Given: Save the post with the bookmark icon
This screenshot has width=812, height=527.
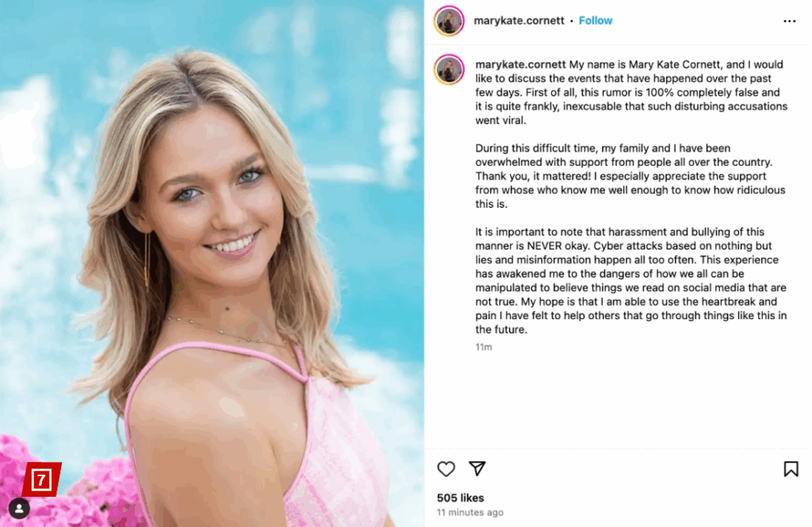Looking at the screenshot, I should 791,469.
